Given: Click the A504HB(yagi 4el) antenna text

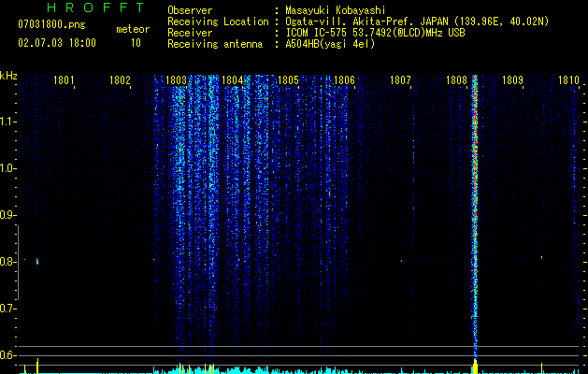Looking at the screenshot, I should click(x=330, y=44).
